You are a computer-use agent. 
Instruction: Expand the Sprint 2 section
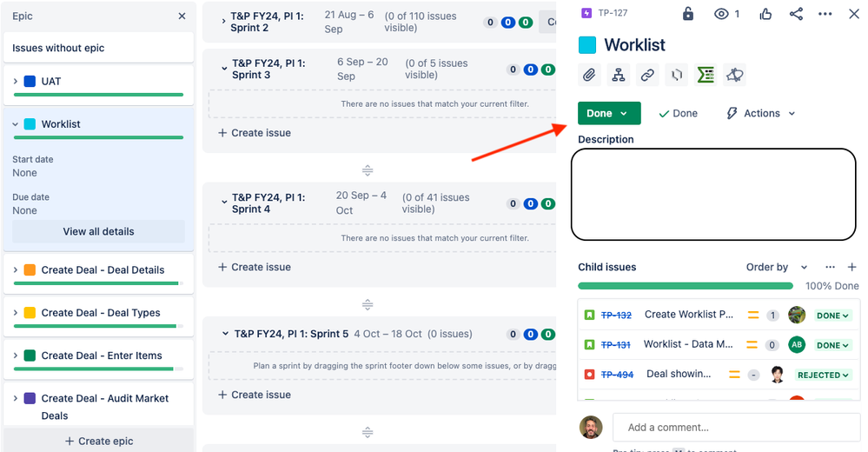[x=223, y=21]
